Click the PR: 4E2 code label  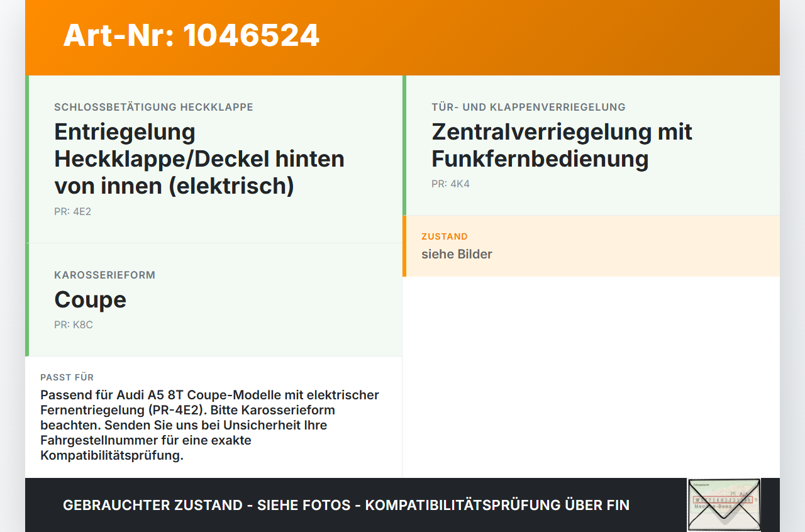click(x=72, y=211)
